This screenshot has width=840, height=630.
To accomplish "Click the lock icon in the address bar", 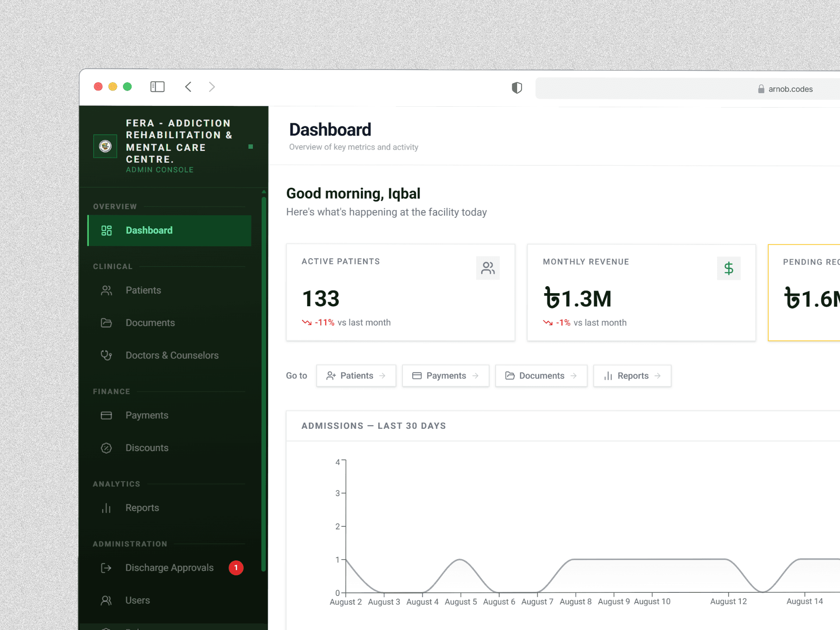I will pos(761,89).
